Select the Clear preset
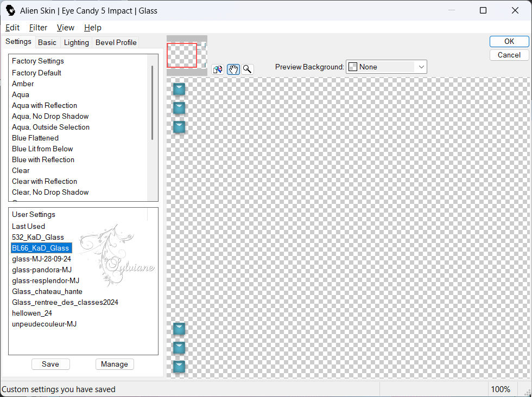Viewport: 532px width, 397px height. click(x=21, y=170)
